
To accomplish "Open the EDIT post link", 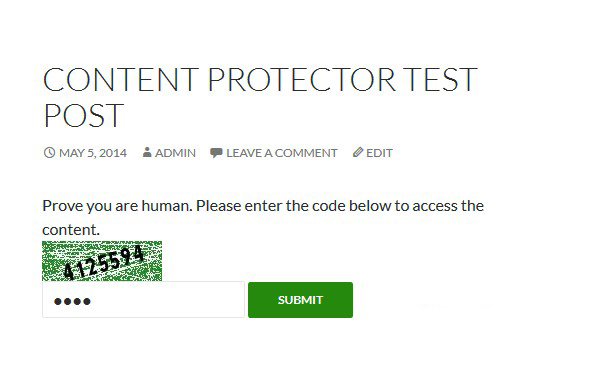I will 379,153.
